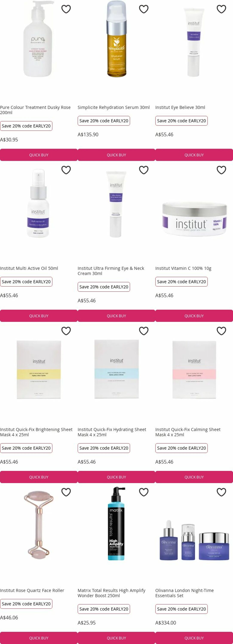The image size is (233, 644).
Task: Favorite the Simplicite Rehydration Serum with heart
Action: pos(144,9)
